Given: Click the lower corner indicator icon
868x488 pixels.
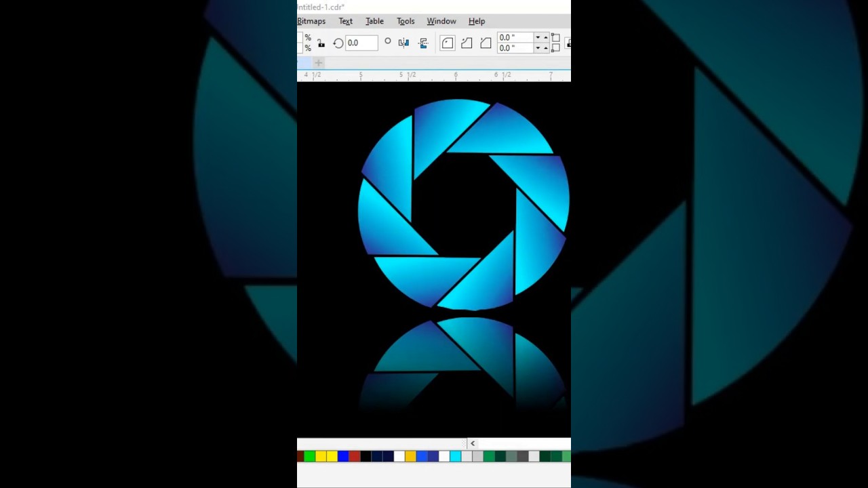Looking at the screenshot, I should (x=555, y=48).
